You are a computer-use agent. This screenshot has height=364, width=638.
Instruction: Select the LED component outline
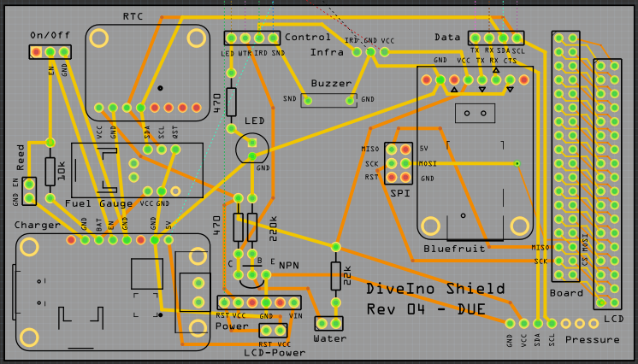252,149
